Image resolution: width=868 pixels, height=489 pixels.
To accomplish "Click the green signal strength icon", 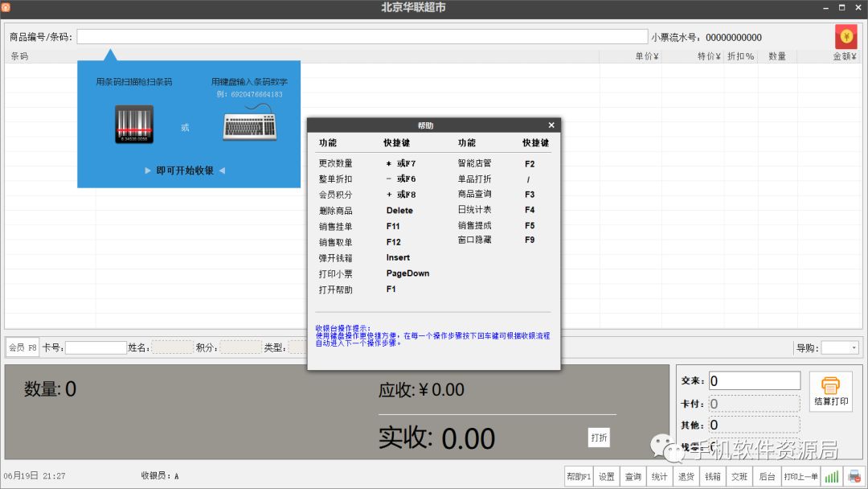I will 832,476.
